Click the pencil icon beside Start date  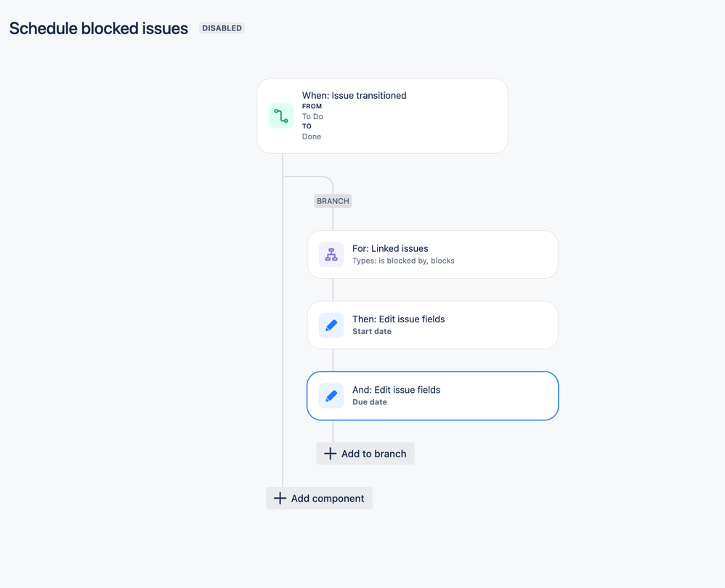[x=331, y=325]
